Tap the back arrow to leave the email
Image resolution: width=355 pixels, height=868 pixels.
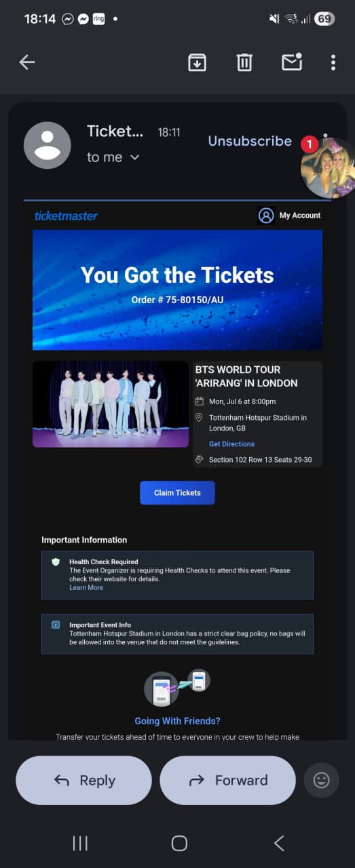[27, 62]
